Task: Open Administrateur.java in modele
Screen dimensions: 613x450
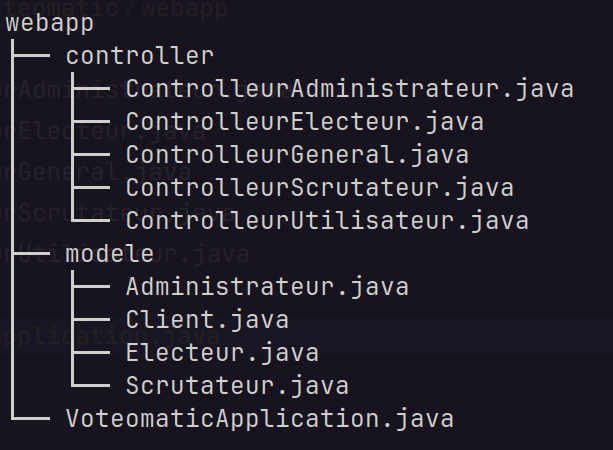Action: pyautogui.click(x=267, y=287)
